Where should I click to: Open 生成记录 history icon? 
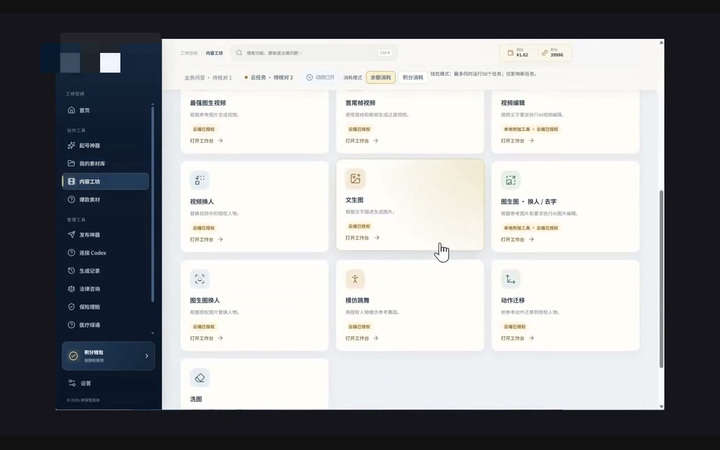point(71,270)
